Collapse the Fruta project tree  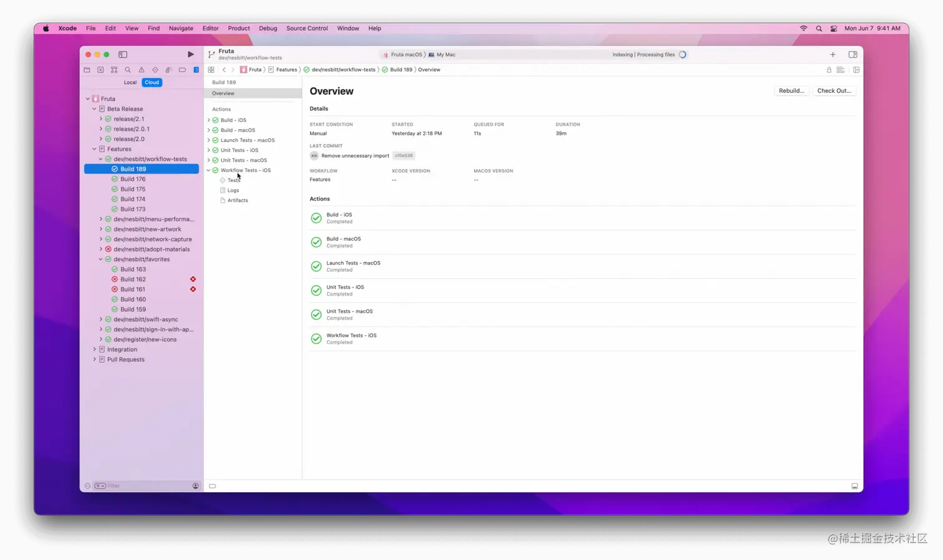88,99
